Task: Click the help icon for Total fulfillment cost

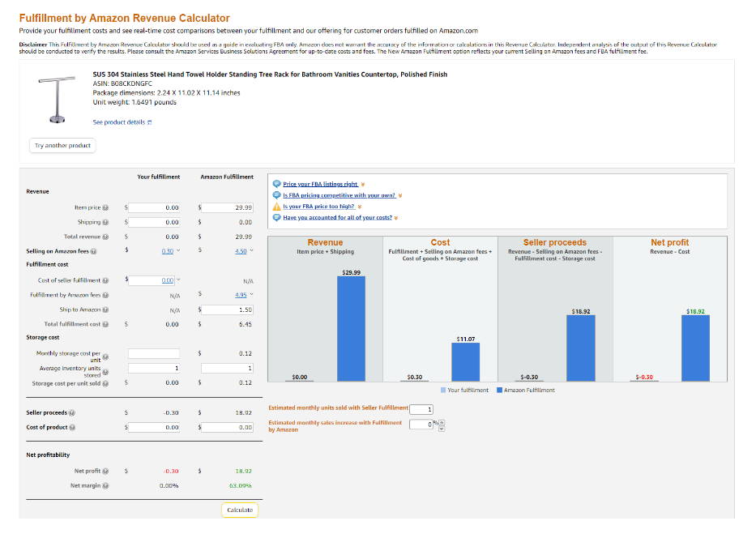Action: coord(105,324)
